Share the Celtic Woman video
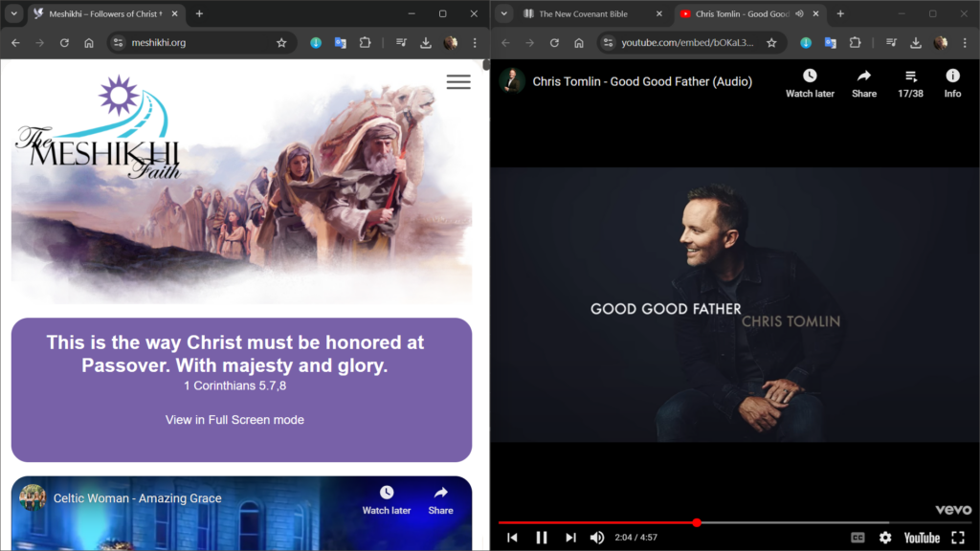Screen dimensions: 980x551 [440, 500]
